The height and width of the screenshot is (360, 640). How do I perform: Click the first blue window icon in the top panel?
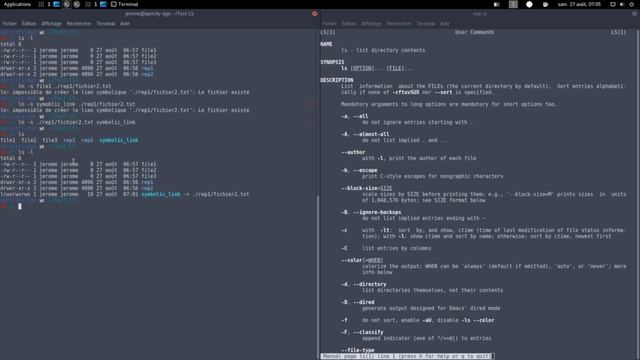[x=57, y=4]
